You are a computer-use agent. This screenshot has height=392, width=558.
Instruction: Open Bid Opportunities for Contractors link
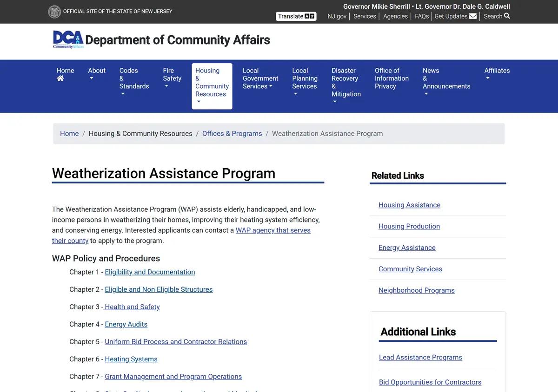click(x=430, y=382)
